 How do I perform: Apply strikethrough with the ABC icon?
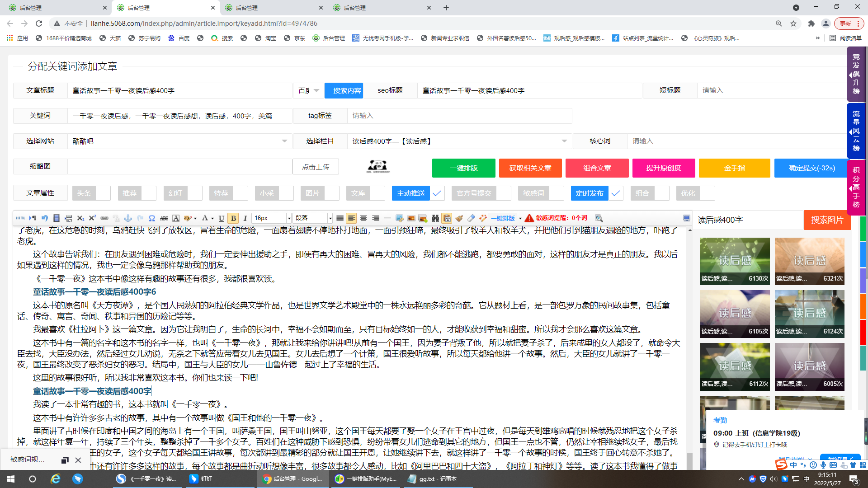(x=164, y=218)
